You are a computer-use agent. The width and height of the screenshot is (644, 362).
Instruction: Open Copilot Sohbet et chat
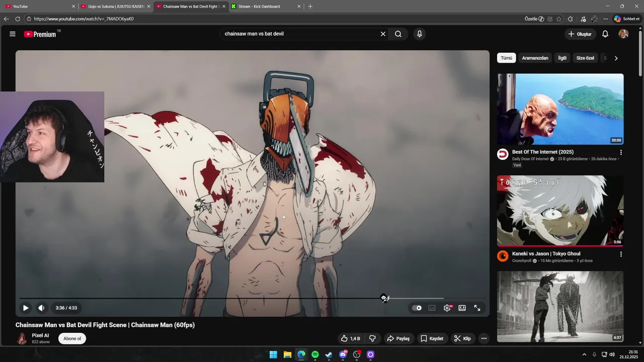pos(627,19)
